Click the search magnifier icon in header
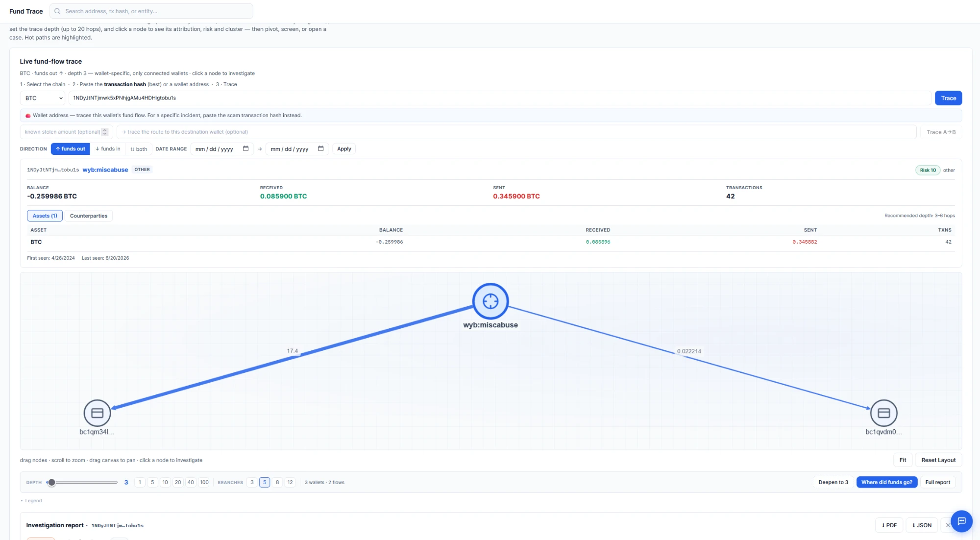980x540 pixels. click(x=57, y=11)
